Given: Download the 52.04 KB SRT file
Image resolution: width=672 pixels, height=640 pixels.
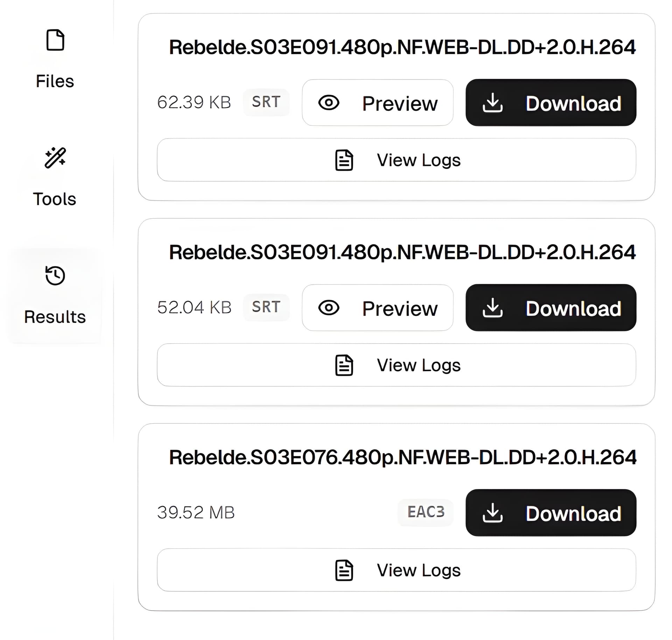Looking at the screenshot, I should click(x=551, y=308).
